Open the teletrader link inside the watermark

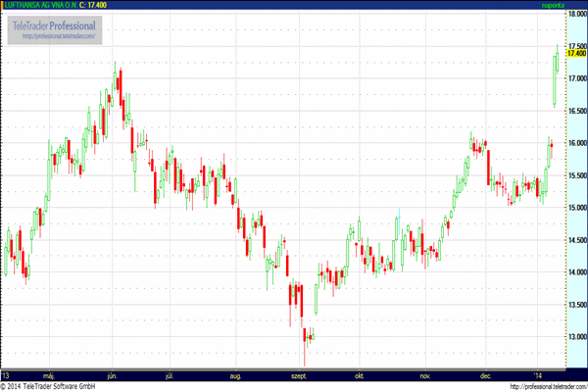[x=59, y=36]
